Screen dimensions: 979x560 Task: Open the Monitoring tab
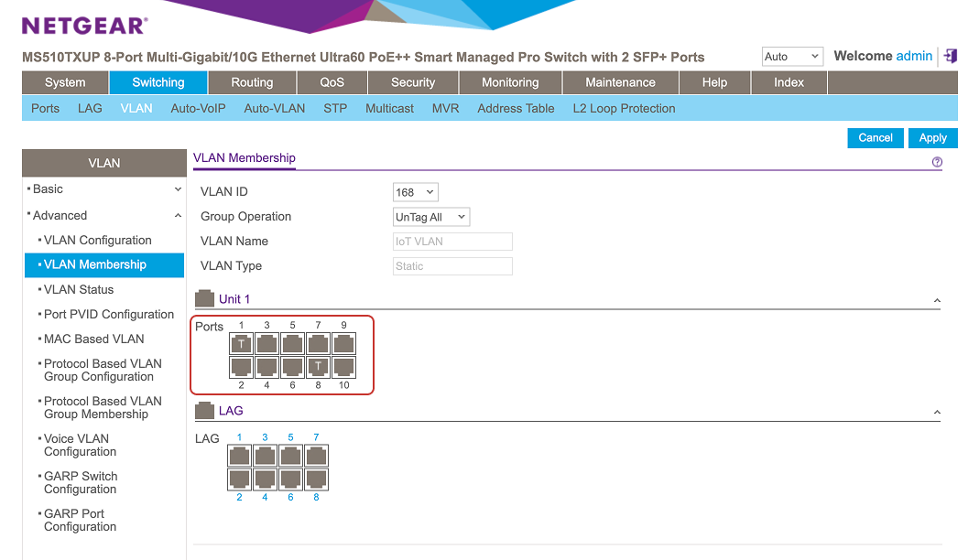tap(510, 82)
